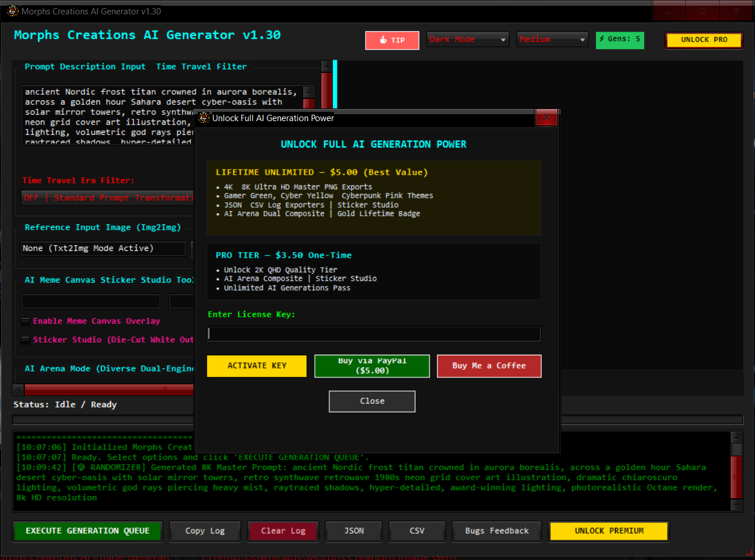
Task: Click the unlock dialog title bar icon
Action: pyautogui.click(x=204, y=118)
